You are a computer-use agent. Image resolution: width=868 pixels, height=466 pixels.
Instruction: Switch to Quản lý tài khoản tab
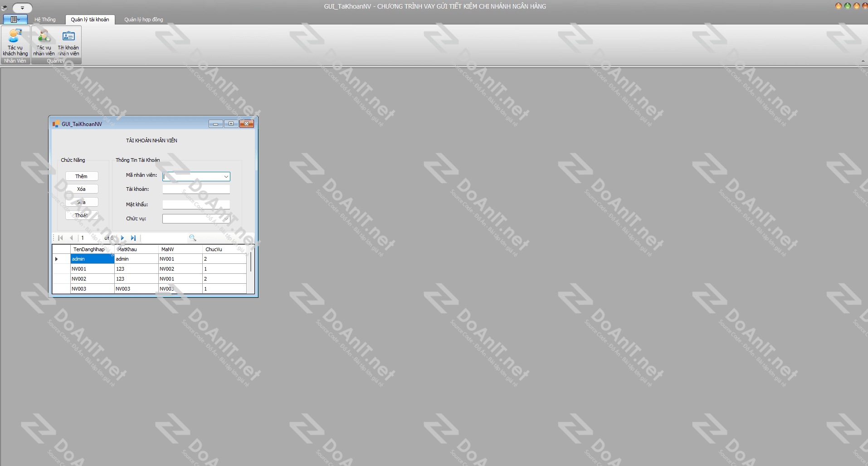pos(90,19)
